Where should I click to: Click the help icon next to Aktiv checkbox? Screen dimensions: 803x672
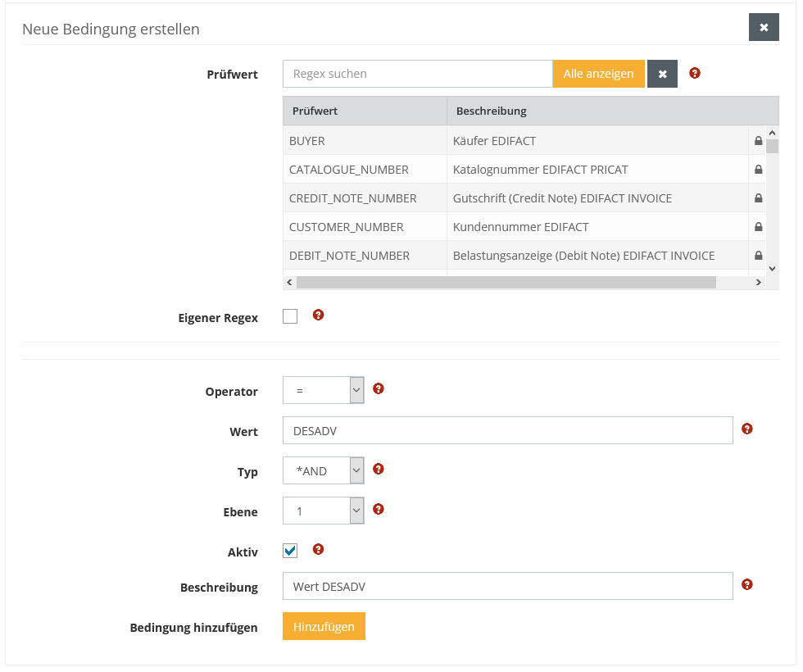click(319, 549)
